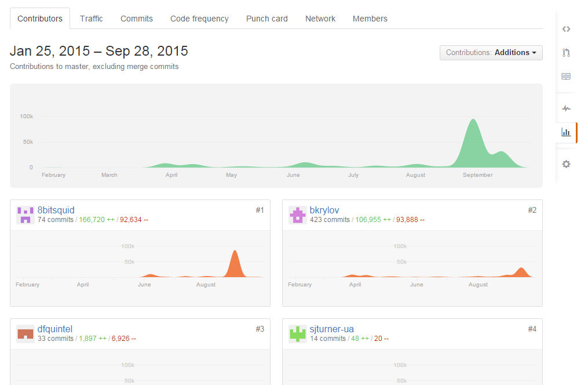Open the Code frequency tab
The height and width of the screenshot is (385, 588).
[199, 19]
